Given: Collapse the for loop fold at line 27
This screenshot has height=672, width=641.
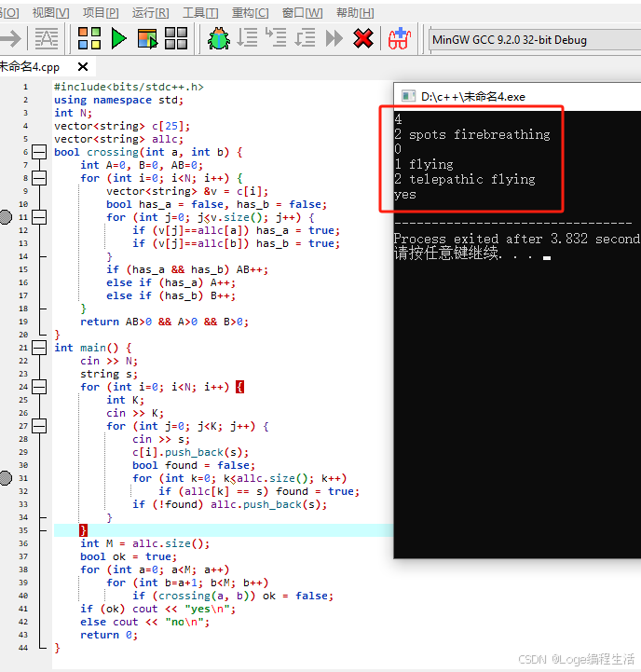Looking at the screenshot, I should (39, 426).
